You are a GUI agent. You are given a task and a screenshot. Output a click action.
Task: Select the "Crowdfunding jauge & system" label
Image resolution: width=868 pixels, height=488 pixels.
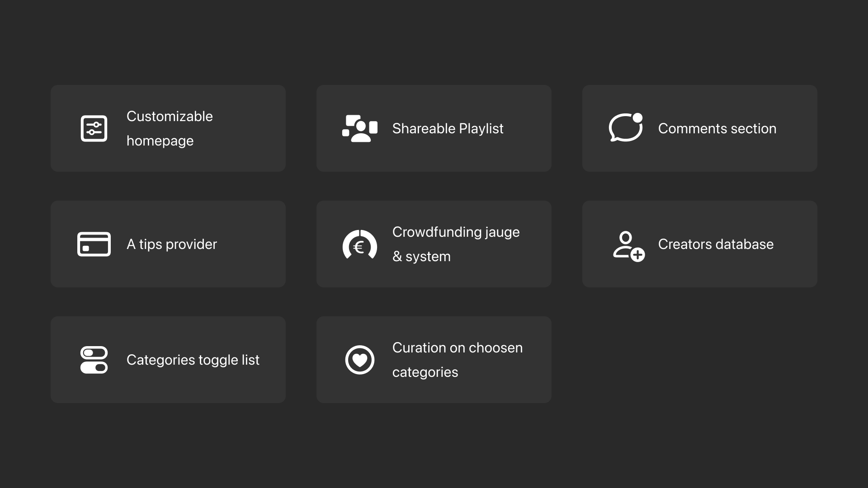pyautogui.click(x=456, y=244)
